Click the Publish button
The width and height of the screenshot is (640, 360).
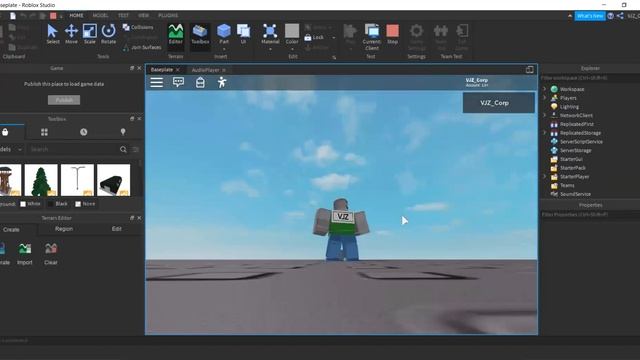64,100
